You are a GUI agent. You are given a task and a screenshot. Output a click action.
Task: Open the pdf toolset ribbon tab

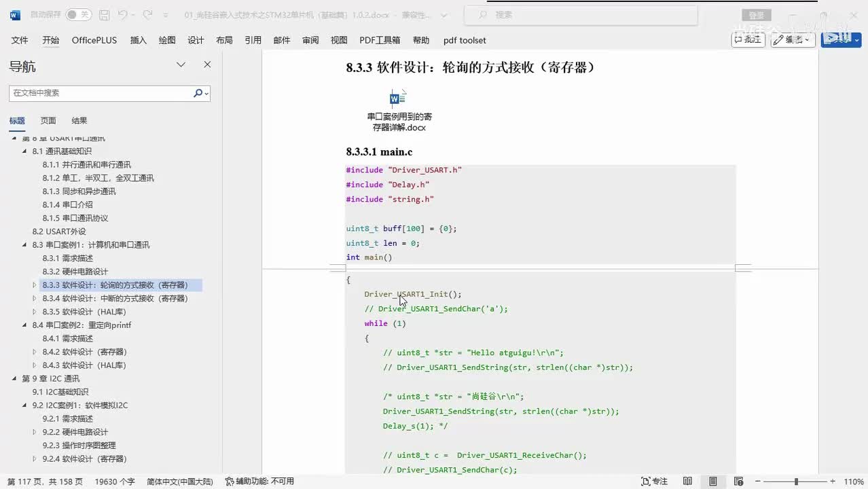coord(465,40)
